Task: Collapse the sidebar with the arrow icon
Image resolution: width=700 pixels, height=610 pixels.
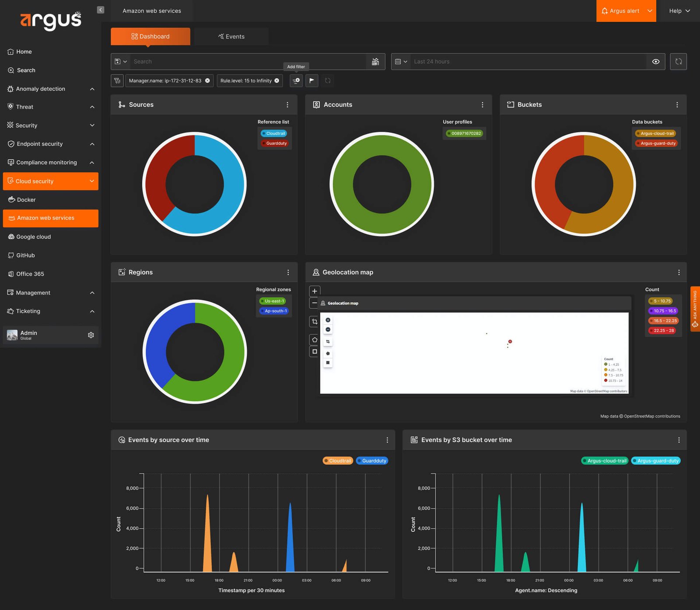Action: tap(101, 10)
